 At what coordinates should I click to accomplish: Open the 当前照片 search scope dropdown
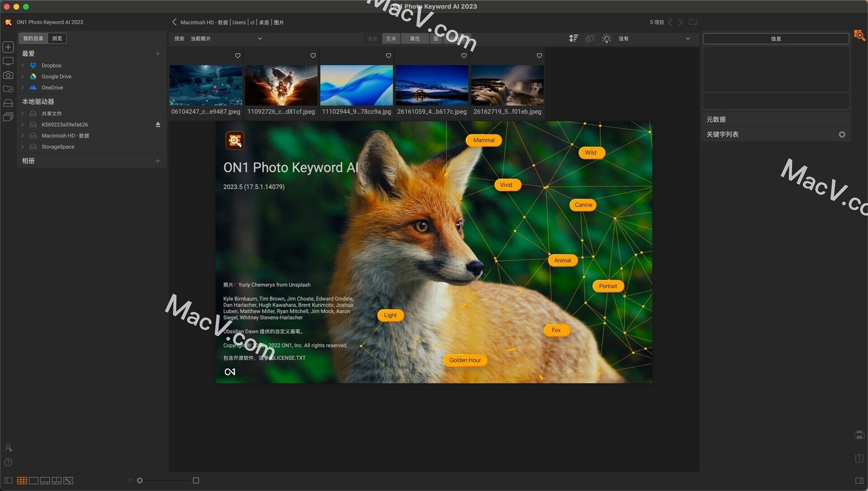pyautogui.click(x=226, y=38)
